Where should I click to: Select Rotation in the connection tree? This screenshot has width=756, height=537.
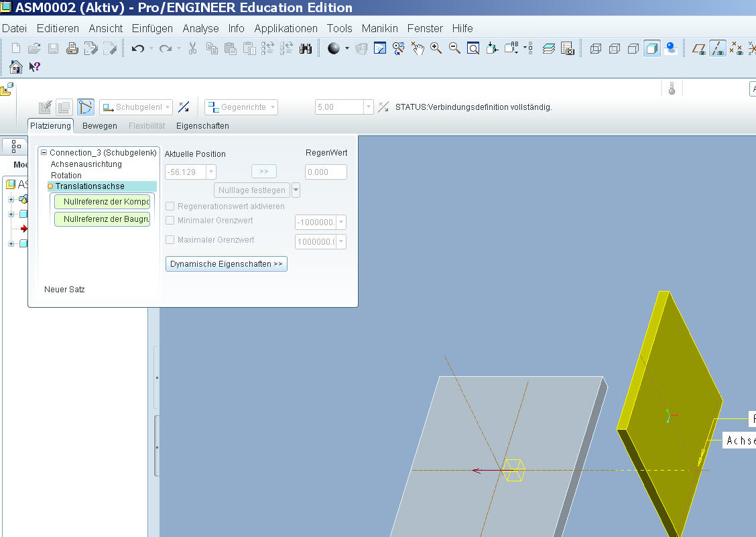[66, 176]
